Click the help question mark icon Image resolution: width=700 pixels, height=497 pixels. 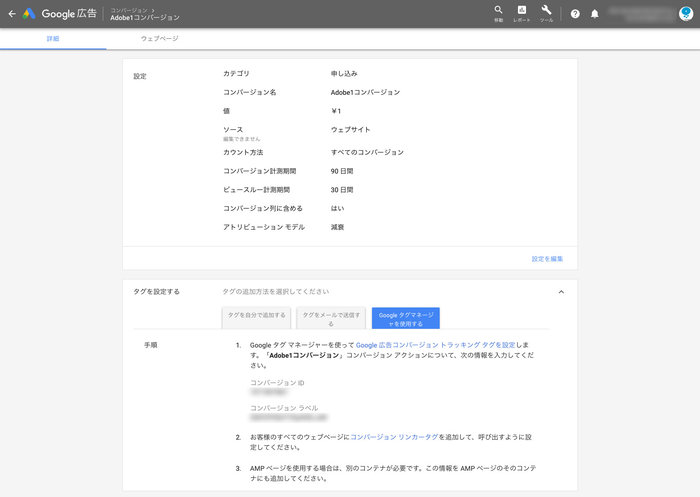575,14
